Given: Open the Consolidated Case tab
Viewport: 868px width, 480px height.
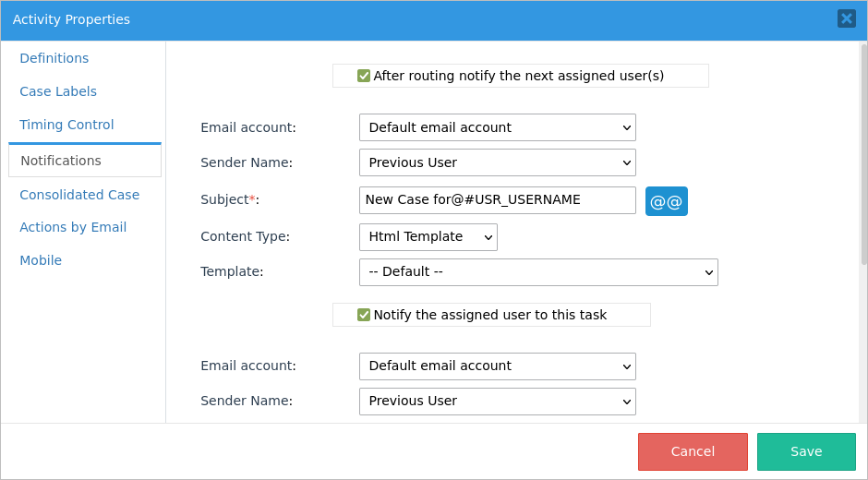Looking at the screenshot, I should [x=79, y=195].
